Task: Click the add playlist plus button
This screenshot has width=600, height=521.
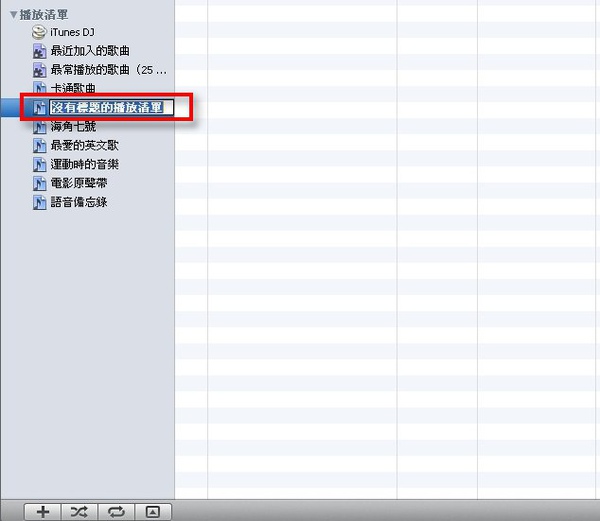Action: 42,511
